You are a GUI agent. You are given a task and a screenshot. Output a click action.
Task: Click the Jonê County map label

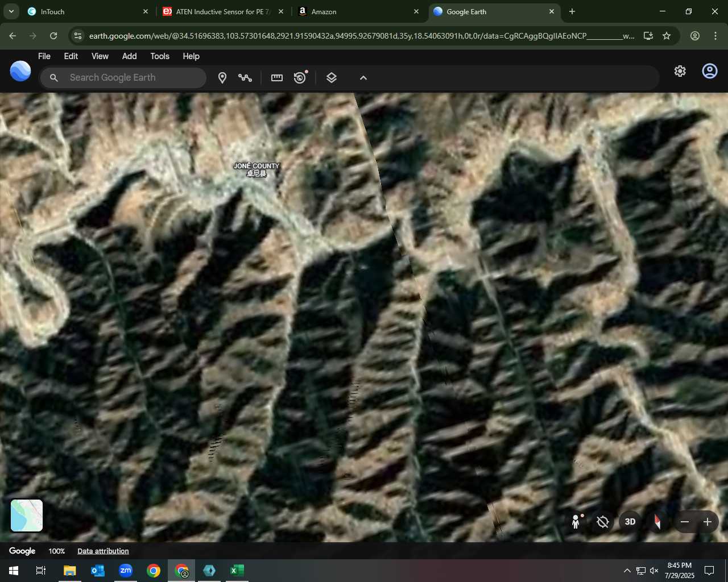[x=257, y=169]
